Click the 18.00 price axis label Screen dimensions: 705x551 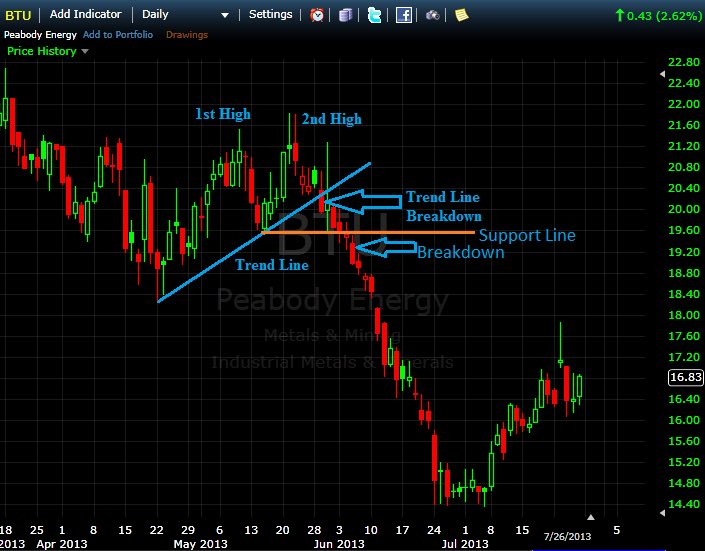click(x=684, y=315)
